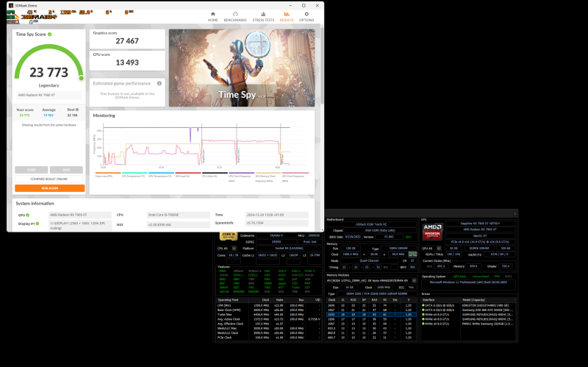
Task: Click COMPARE RESULT ONLINE button
Action: click(x=49, y=179)
